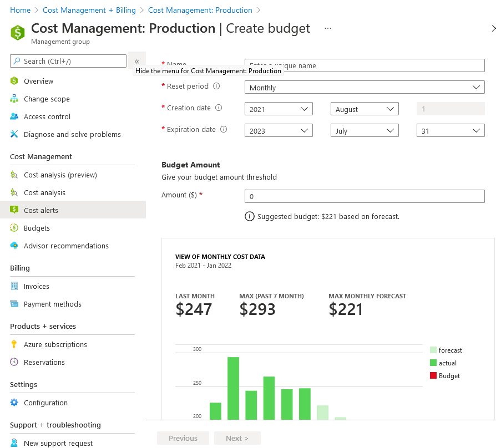Click the budget Amount input field
The height and width of the screenshot is (448, 496).
(x=363, y=196)
